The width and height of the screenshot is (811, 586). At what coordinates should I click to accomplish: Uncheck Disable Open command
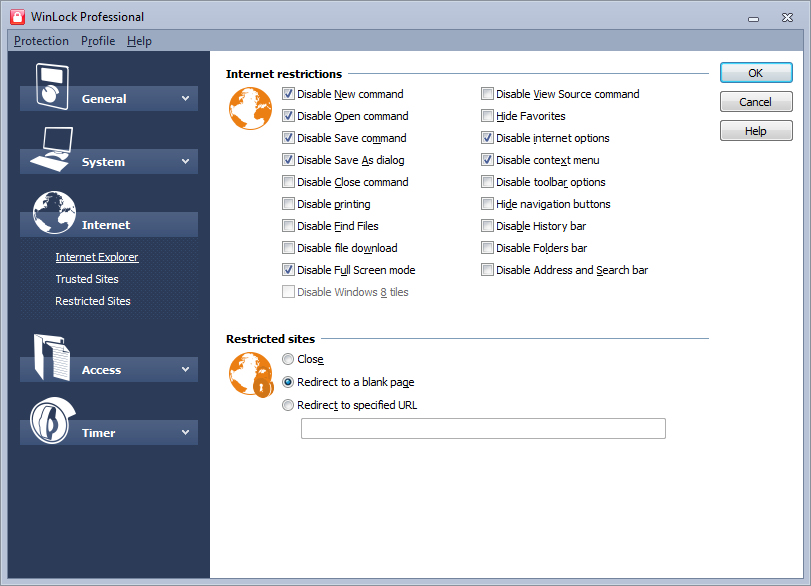[288, 116]
